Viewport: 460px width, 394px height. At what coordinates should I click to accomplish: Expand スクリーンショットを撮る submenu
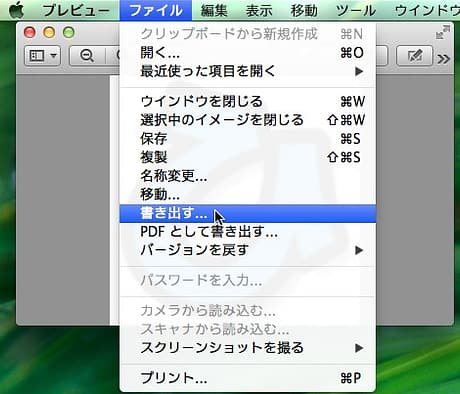click(248, 348)
